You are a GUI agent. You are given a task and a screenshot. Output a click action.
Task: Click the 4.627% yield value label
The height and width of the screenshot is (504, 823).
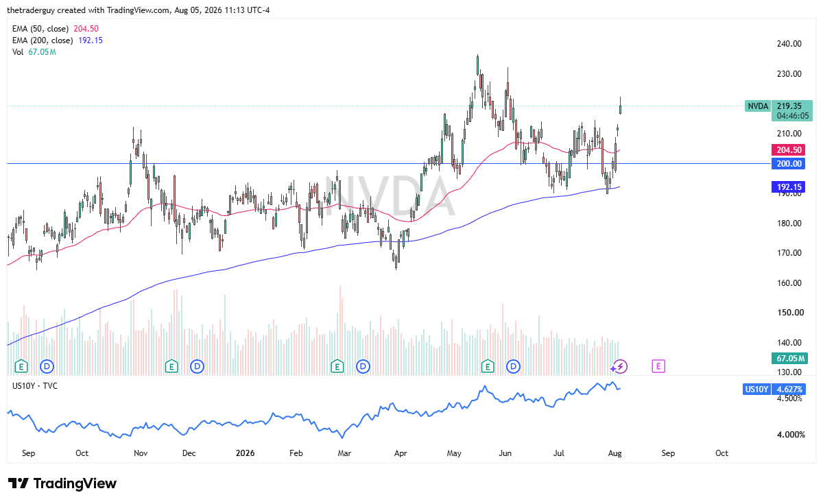(x=789, y=389)
